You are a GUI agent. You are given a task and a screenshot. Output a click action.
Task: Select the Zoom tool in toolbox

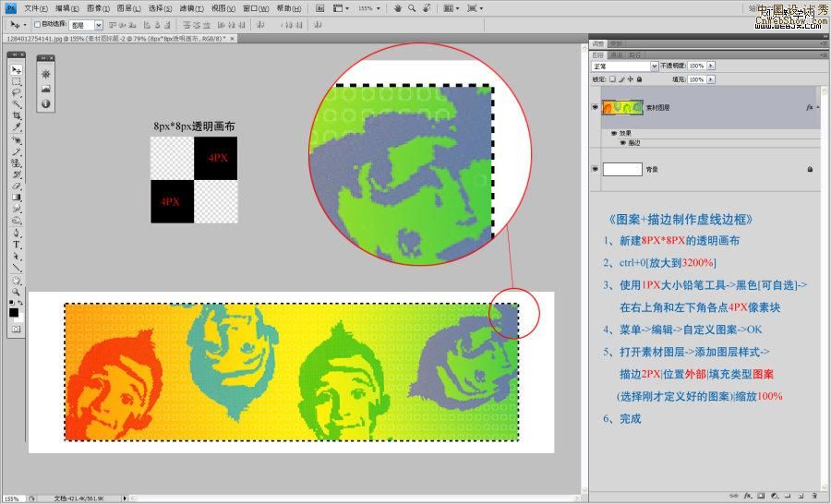(17, 292)
